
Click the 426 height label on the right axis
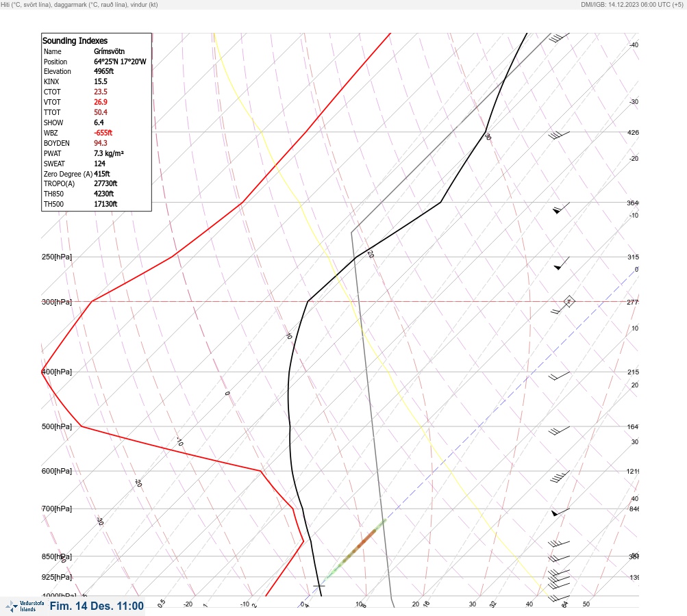633,132
